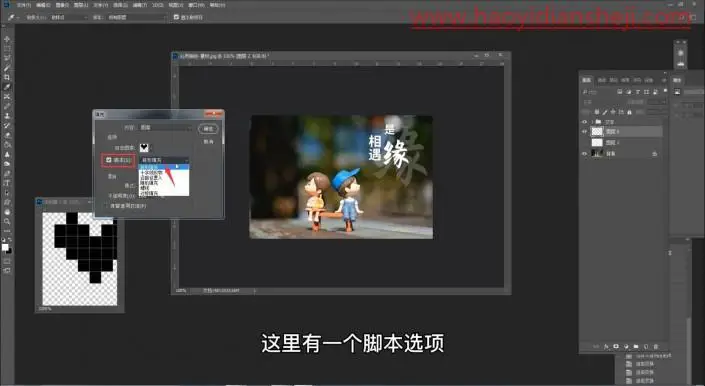
Task: Click lock image pixels brush icon
Action: 604,112
